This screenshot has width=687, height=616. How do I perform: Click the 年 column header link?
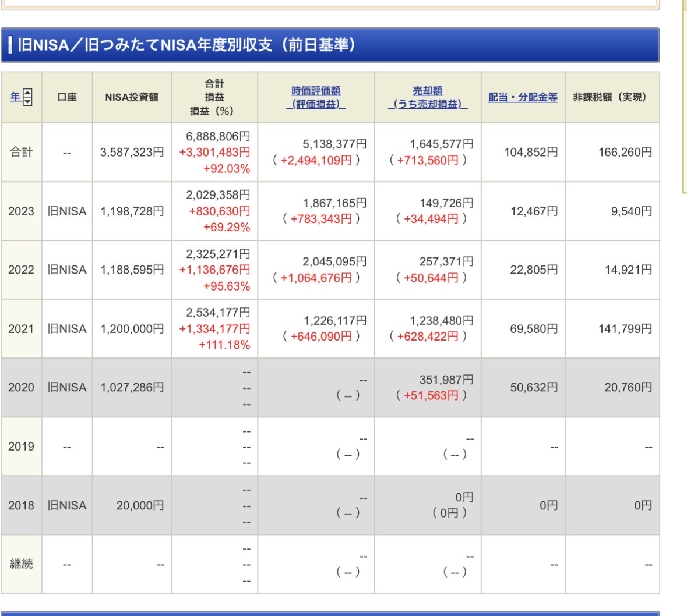(16, 97)
